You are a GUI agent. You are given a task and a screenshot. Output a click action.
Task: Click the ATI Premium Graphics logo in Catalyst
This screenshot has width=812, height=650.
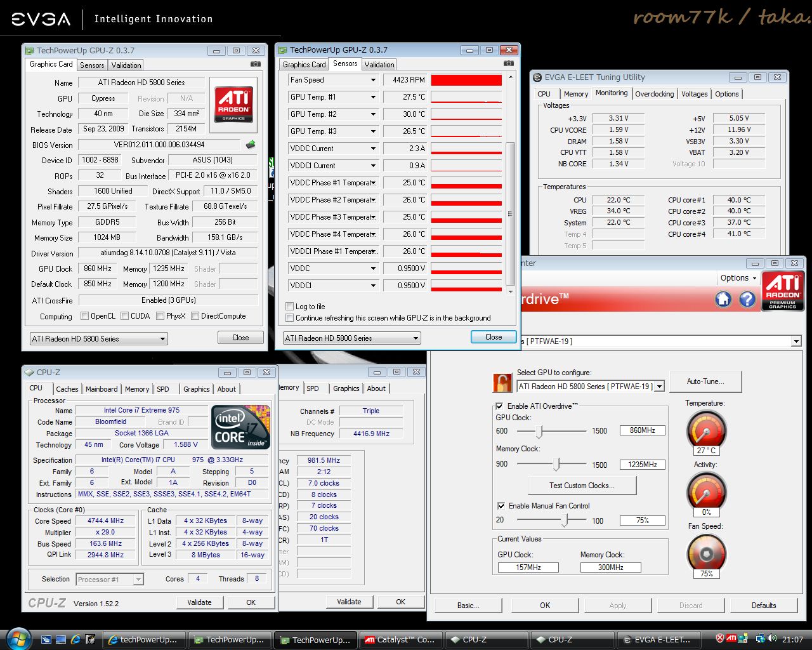click(x=783, y=291)
